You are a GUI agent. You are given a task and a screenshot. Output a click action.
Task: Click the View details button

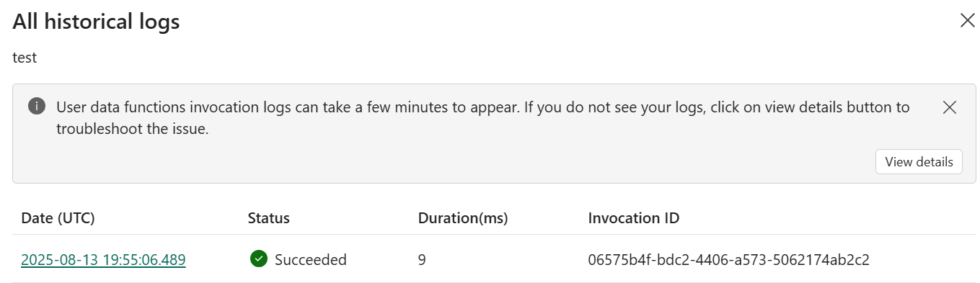pyautogui.click(x=919, y=161)
